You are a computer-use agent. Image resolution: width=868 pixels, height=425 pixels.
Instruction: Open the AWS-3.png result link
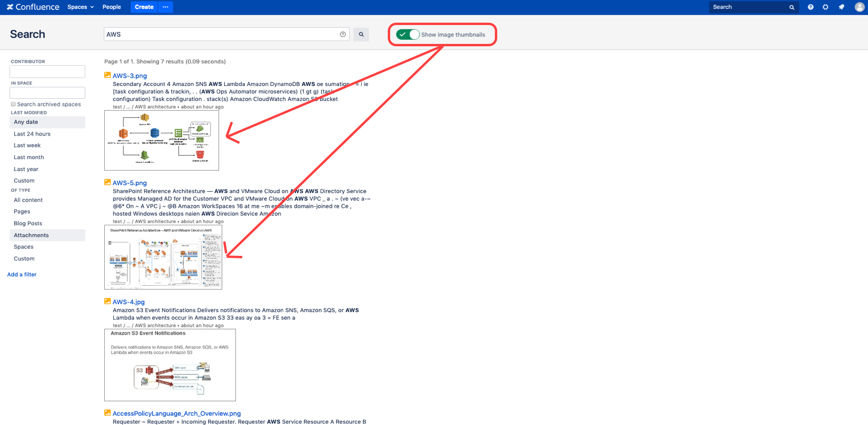click(130, 76)
